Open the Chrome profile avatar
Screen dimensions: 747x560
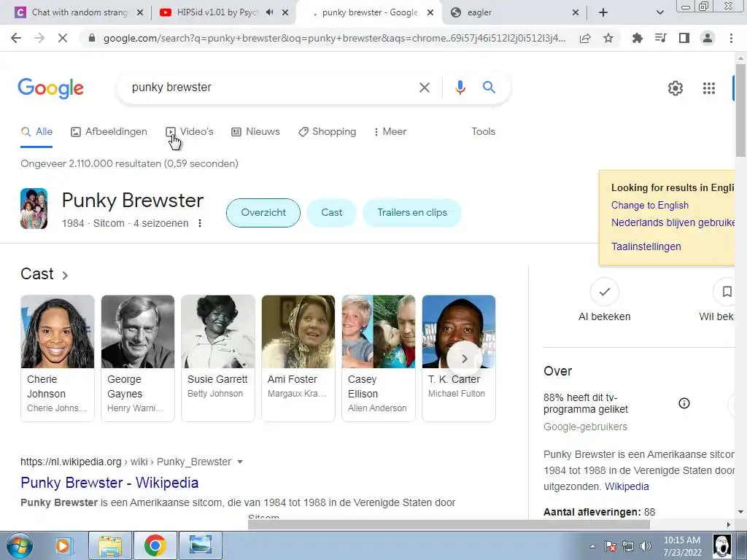(x=708, y=38)
